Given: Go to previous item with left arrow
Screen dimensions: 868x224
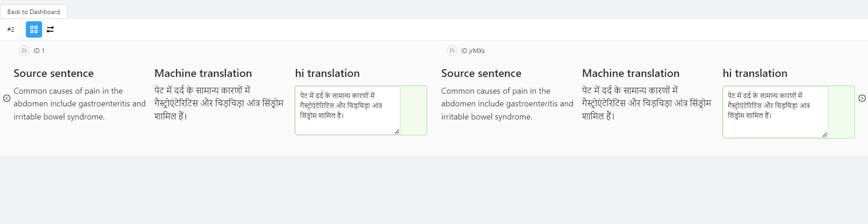Looking at the screenshot, I should (7, 98).
